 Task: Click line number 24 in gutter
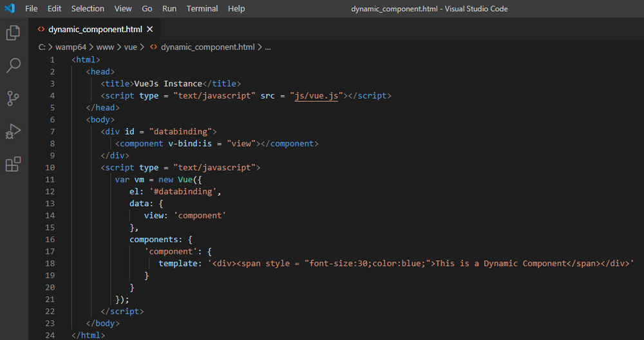pos(50,335)
